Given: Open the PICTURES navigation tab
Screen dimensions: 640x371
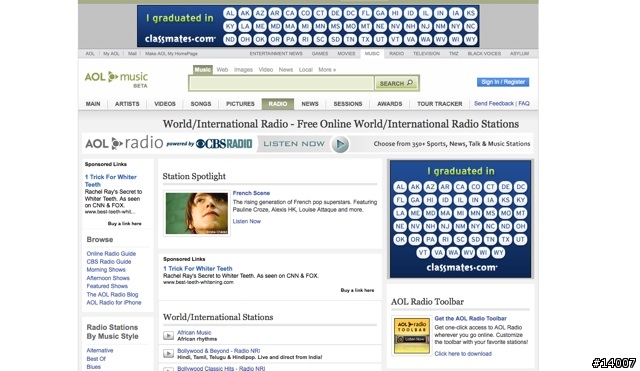Looking at the screenshot, I should coord(240,104).
